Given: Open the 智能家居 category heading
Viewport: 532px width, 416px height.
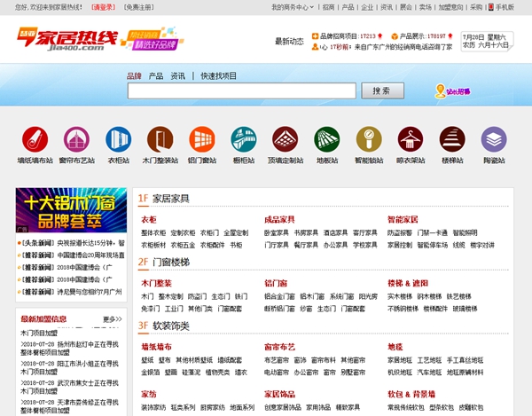Looking at the screenshot, I should click(403, 220).
